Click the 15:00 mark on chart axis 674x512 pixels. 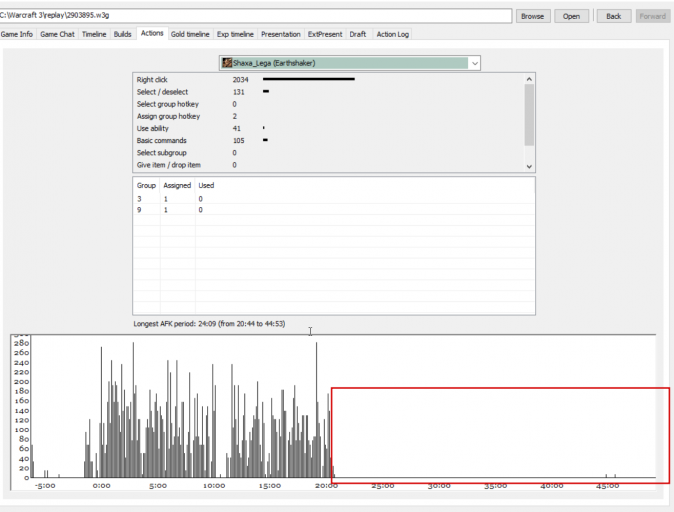click(x=270, y=486)
